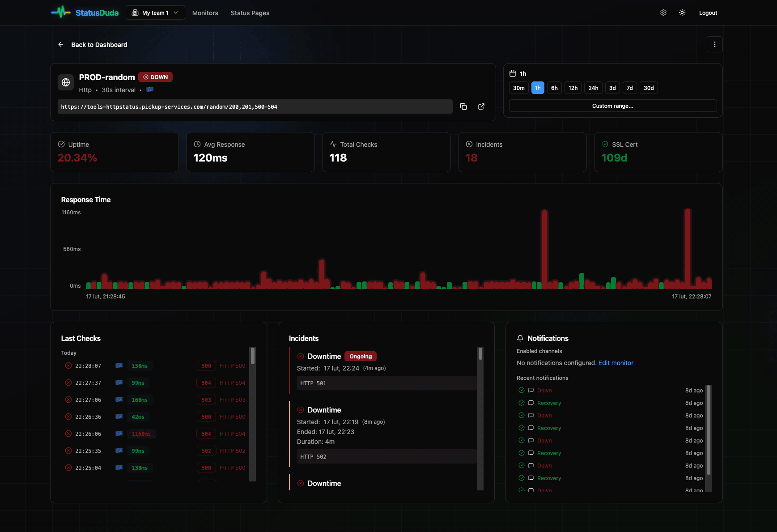Open settings using the gear icon

click(663, 13)
